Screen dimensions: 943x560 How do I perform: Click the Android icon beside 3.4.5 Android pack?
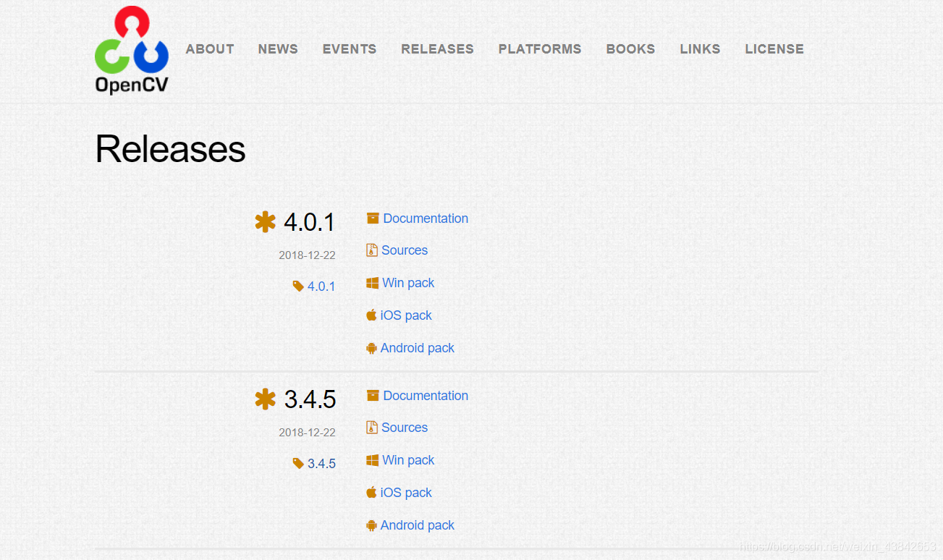[371, 525]
